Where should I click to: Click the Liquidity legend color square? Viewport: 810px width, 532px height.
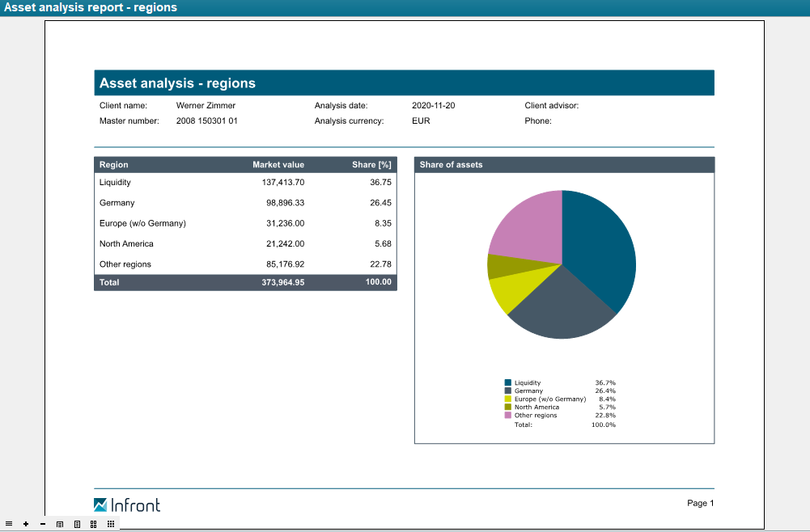click(x=508, y=383)
